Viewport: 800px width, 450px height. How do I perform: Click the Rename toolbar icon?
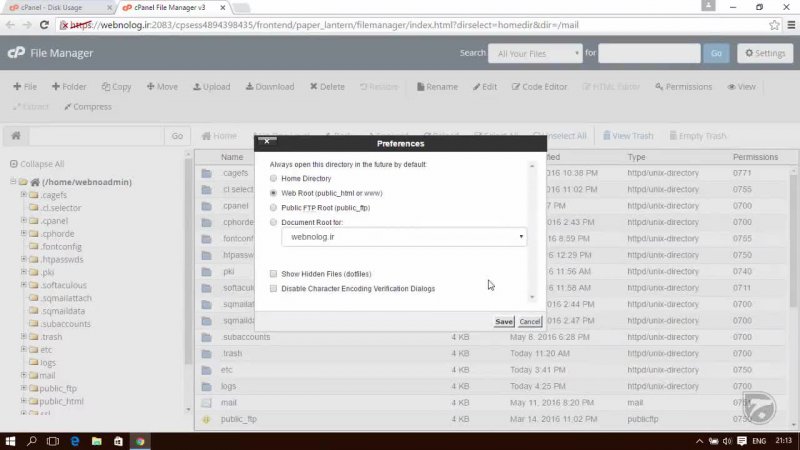(x=422, y=87)
